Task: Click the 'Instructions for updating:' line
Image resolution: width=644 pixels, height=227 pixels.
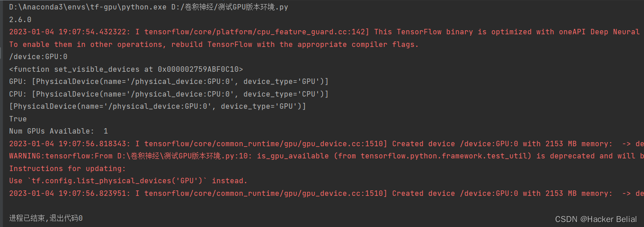Action: (x=68, y=169)
